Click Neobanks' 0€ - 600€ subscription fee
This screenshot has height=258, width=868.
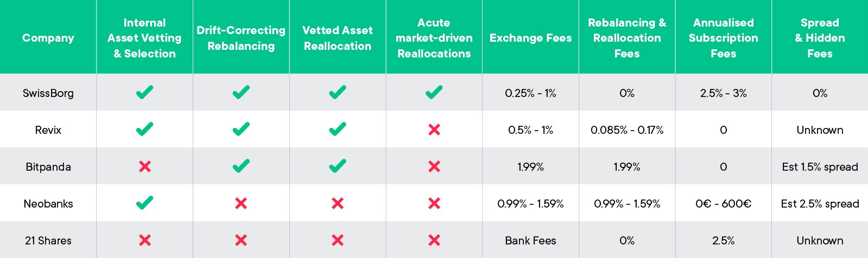point(723,204)
